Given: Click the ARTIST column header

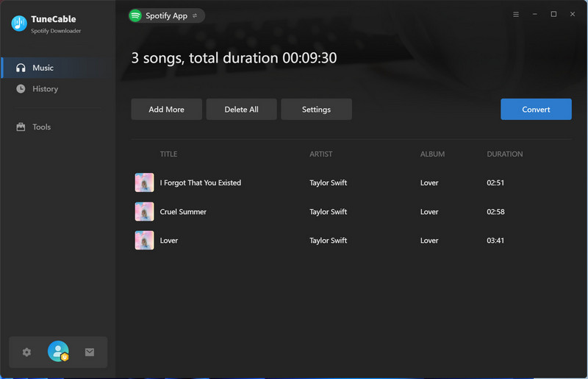Looking at the screenshot, I should [x=320, y=155].
